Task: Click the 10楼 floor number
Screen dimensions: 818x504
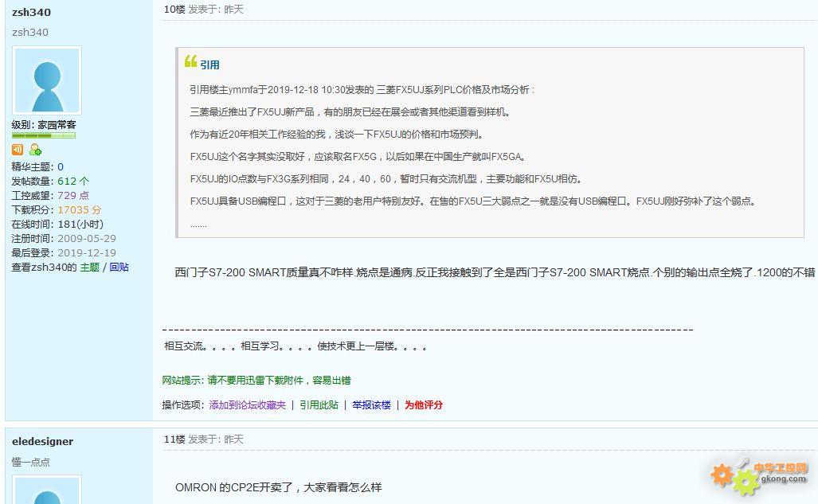Action: pos(174,10)
